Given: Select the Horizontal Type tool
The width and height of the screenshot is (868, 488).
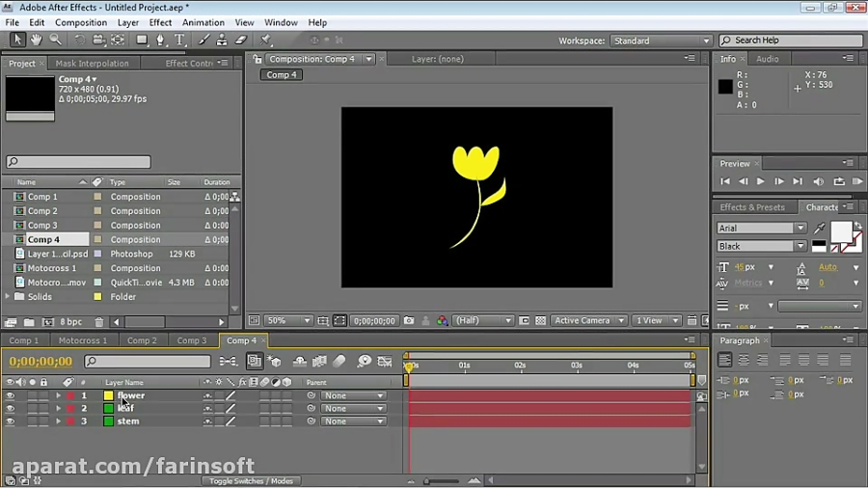Looking at the screenshot, I should click(x=179, y=40).
